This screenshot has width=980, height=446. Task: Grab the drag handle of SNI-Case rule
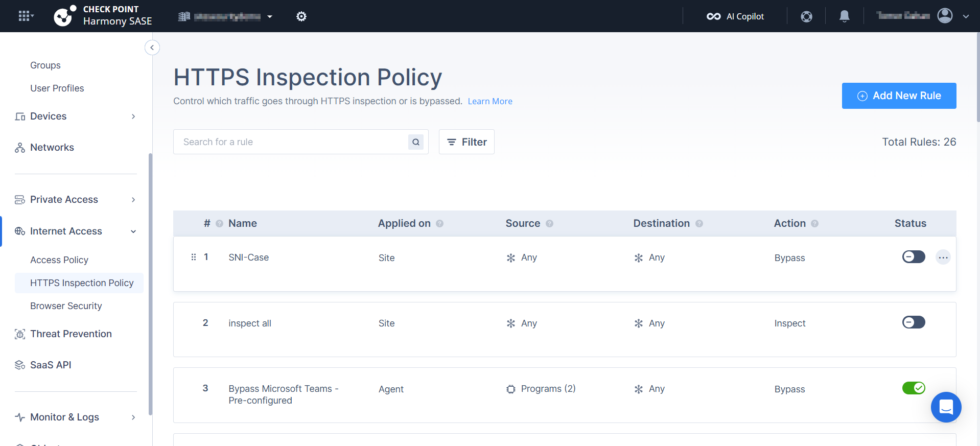[x=194, y=257]
